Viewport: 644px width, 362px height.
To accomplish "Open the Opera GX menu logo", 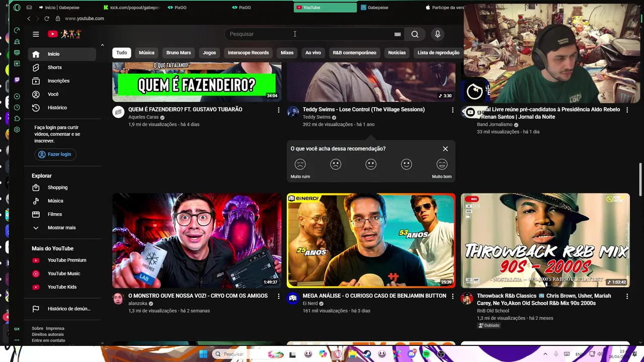I will 17,8.
